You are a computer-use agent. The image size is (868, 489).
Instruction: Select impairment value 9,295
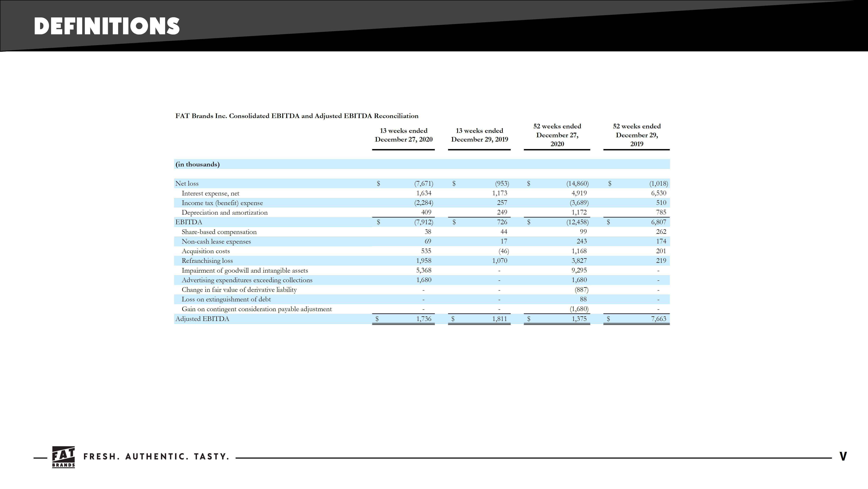[x=579, y=270]
